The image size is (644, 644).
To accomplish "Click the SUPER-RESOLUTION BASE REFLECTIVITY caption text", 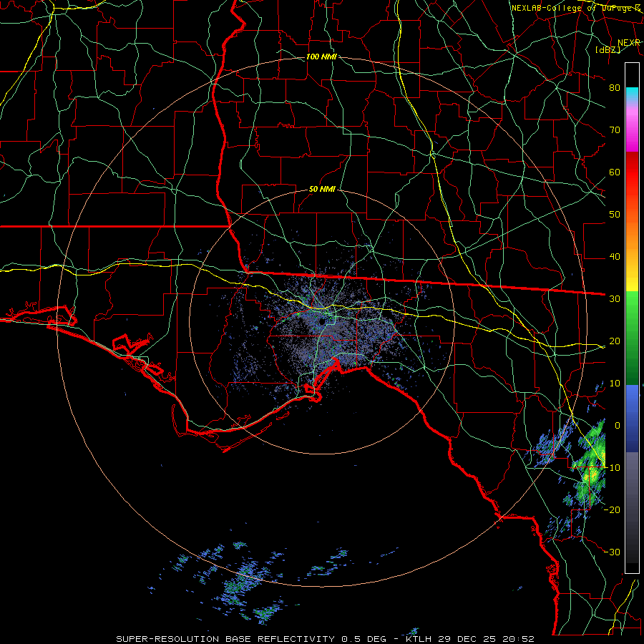I will 225,639.
